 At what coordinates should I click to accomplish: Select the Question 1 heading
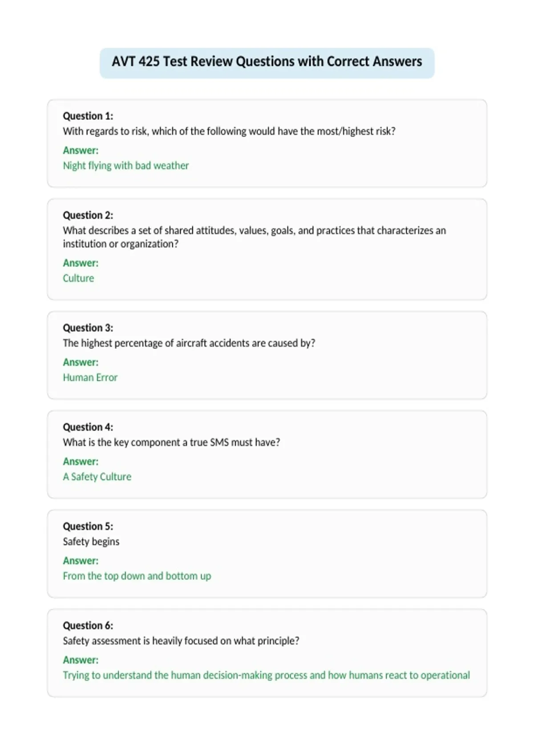click(88, 116)
